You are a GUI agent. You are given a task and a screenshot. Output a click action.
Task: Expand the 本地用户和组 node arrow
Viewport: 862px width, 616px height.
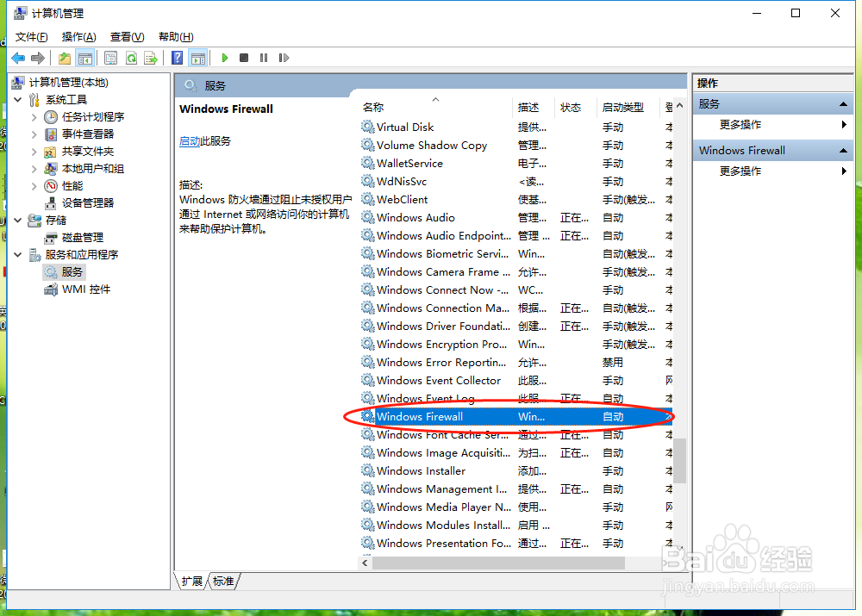pyautogui.click(x=34, y=169)
